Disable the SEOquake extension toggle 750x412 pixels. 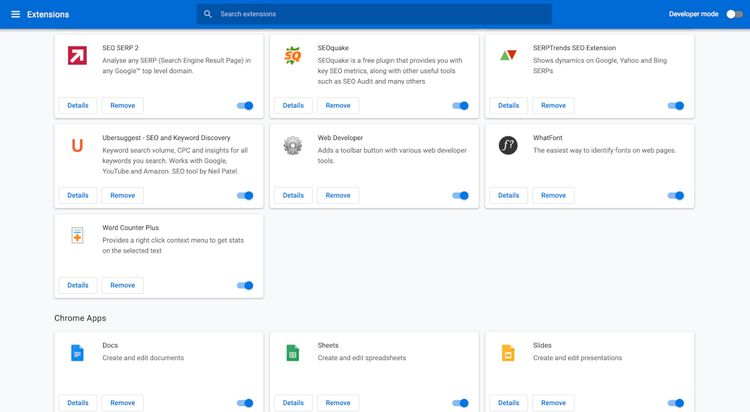[x=460, y=106]
